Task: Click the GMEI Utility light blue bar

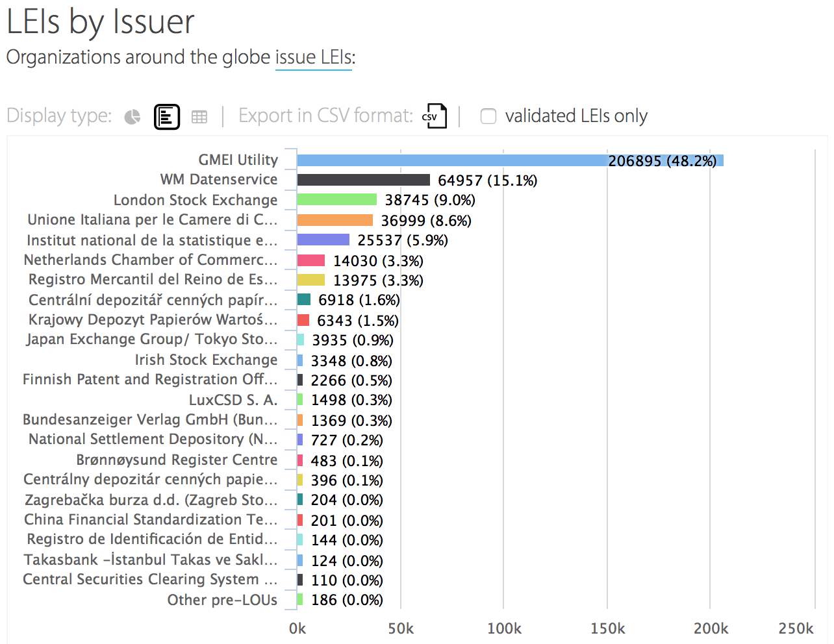Action: click(x=510, y=160)
